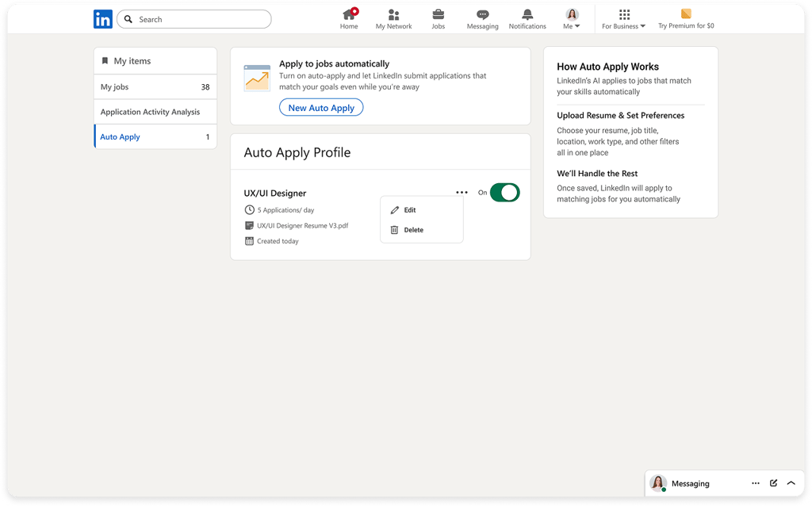Click the pencil icon beside Edit
The height and width of the screenshot is (506, 812).
(395, 209)
